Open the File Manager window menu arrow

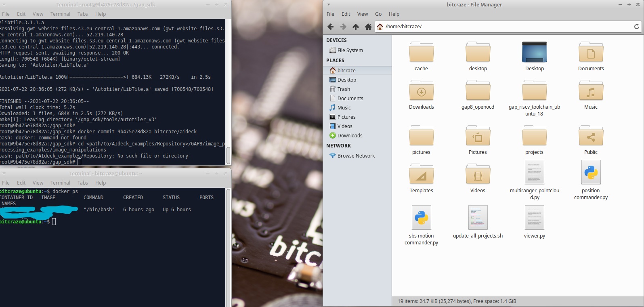pyautogui.click(x=328, y=4)
